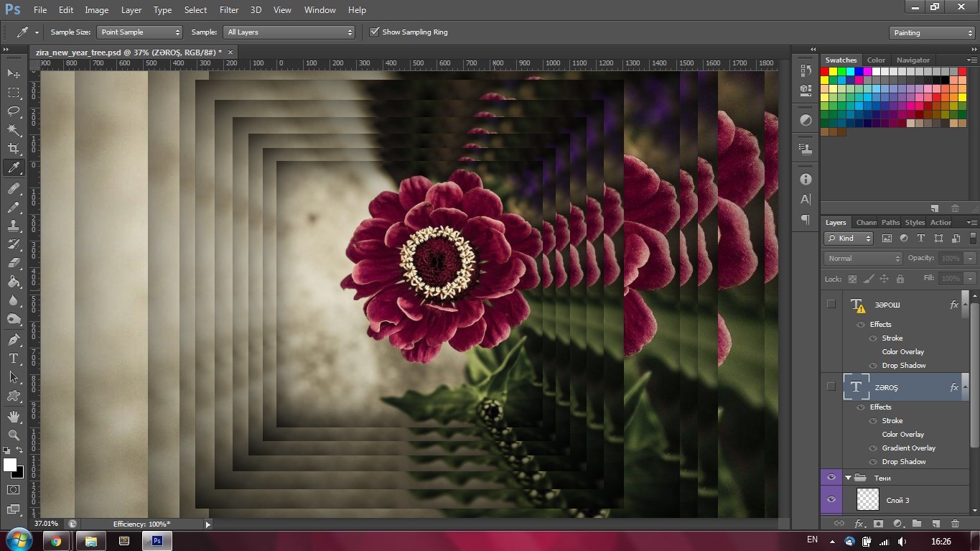The width and height of the screenshot is (980, 551).
Task: Select the Crop tool
Action: 14,148
